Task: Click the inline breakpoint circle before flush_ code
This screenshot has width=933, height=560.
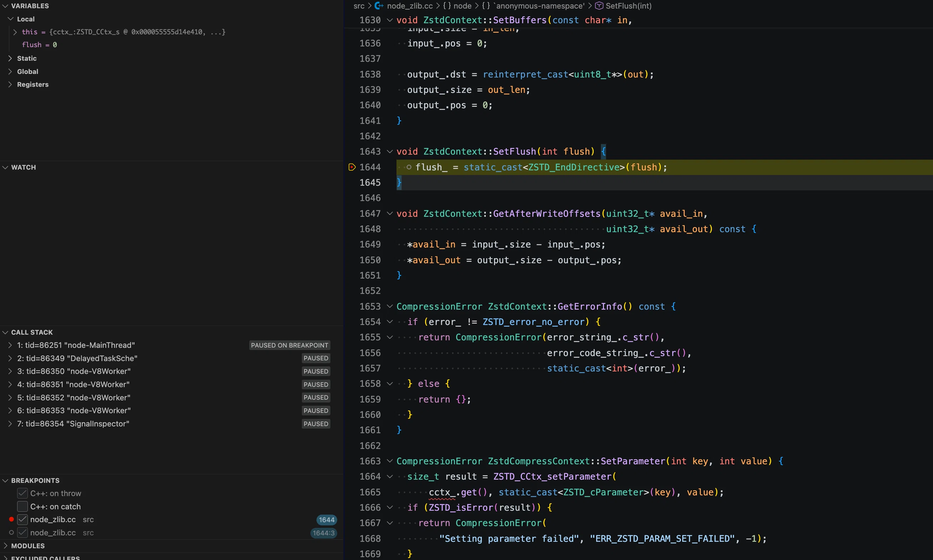Action: pos(409,167)
